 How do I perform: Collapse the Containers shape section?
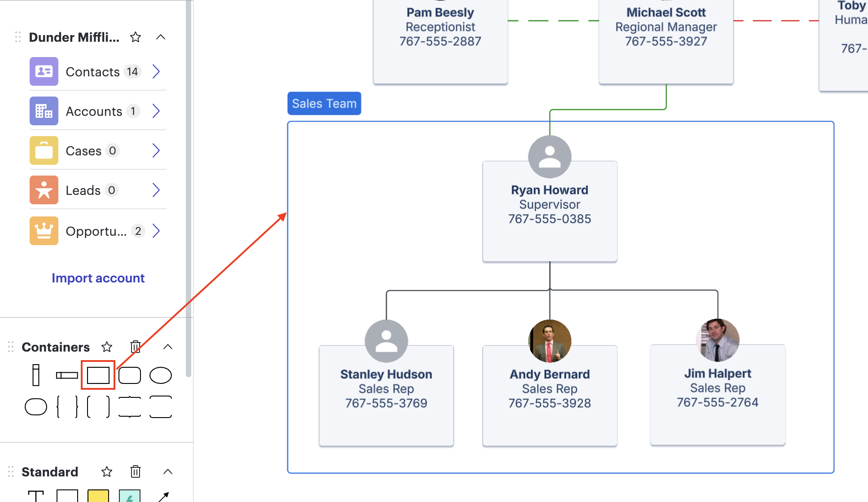(x=168, y=347)
